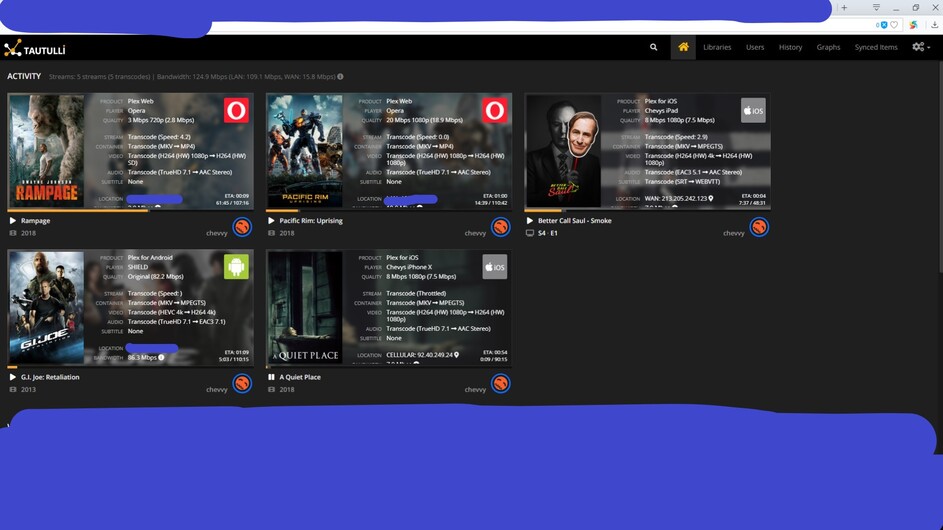The width and height of the screenshot is (943, 530).
Task: Open Pacific Rim: Uprising poster thumbnail
Action: click(305, 150)
